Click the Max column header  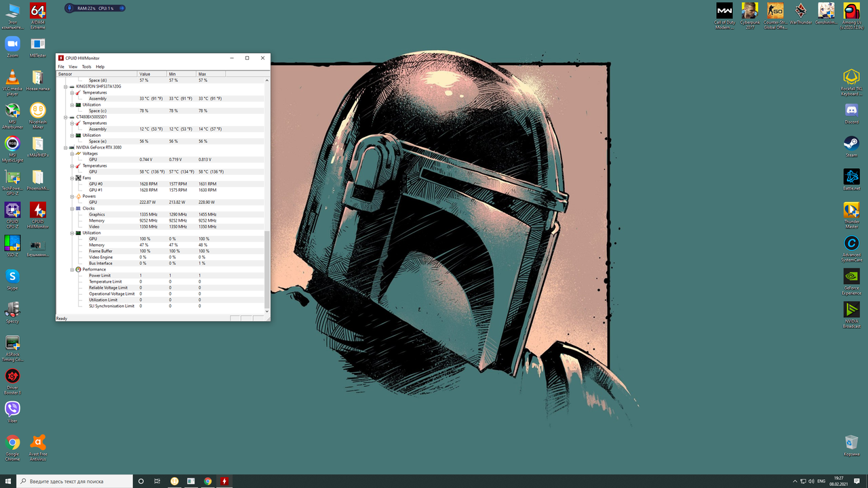click(211, 74)
